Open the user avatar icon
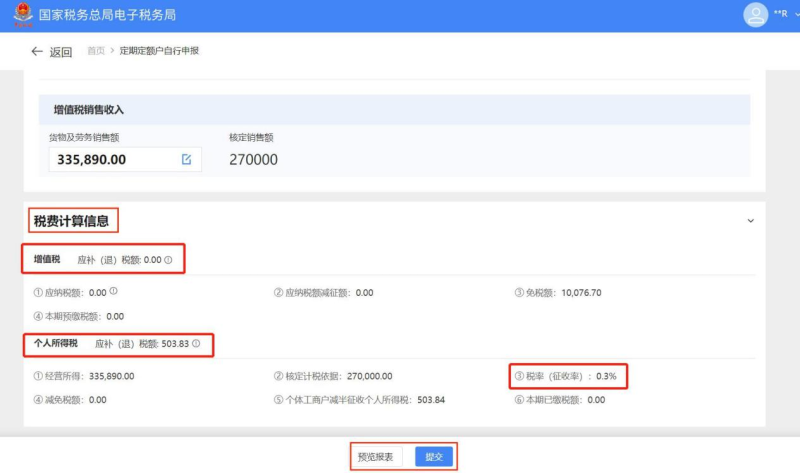This screenshot has height=473, width=800. (755, 15)
